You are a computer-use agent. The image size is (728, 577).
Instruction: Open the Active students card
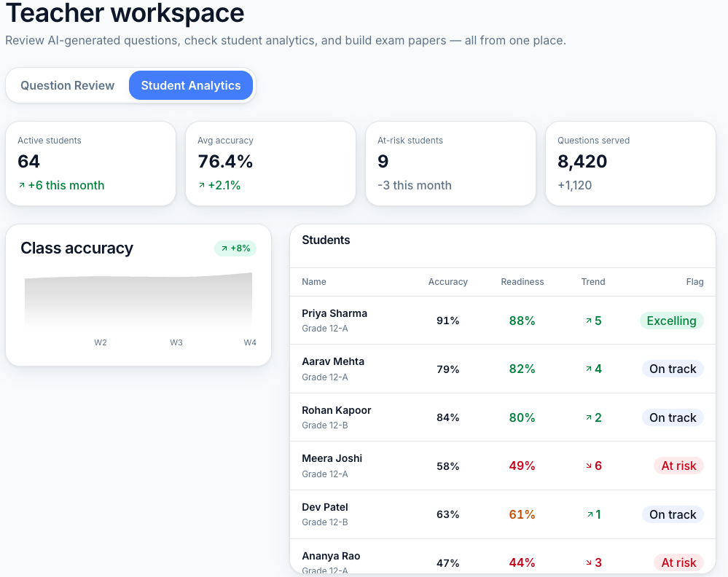point(90,163)
